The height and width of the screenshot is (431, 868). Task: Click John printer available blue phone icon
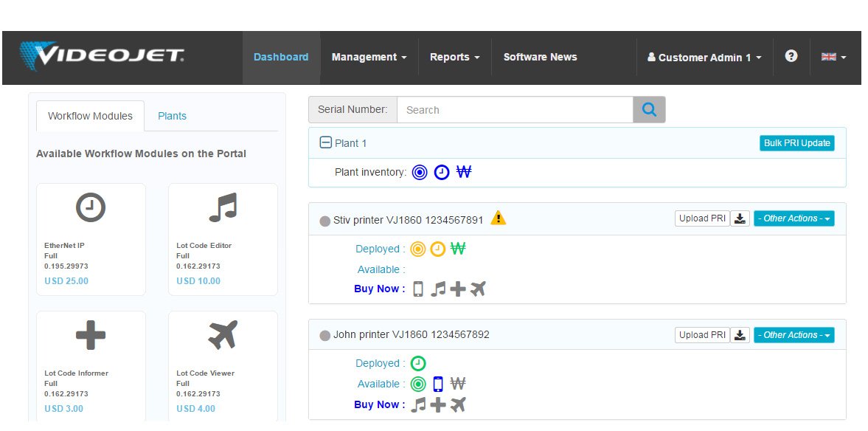click(x=438, y=384)
